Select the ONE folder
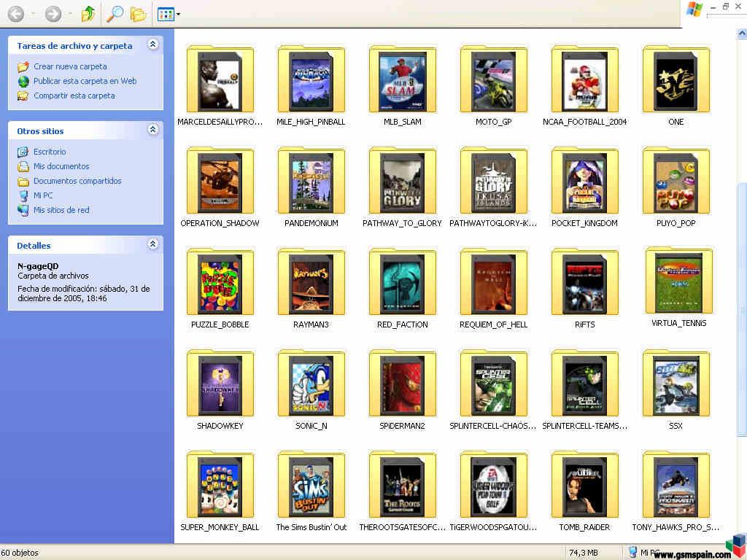Viewport: 747px width, 560px height. tap(676, 86)
